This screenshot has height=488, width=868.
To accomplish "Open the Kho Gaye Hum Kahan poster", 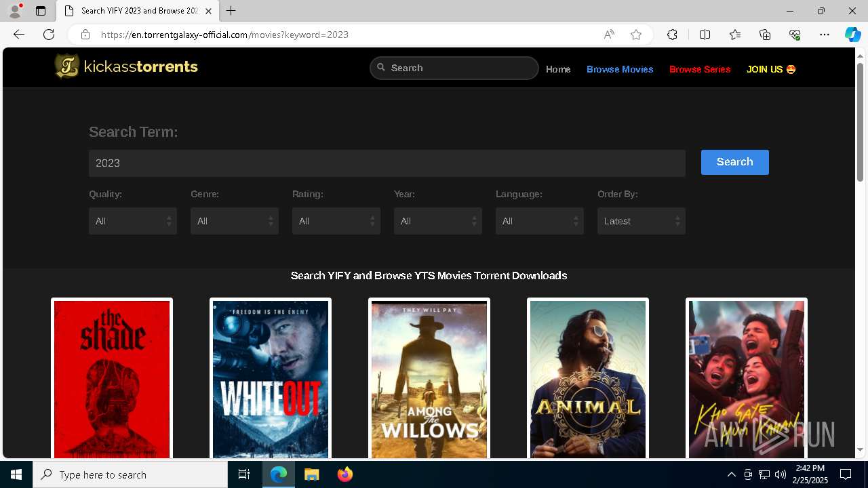I will [747, 379].
